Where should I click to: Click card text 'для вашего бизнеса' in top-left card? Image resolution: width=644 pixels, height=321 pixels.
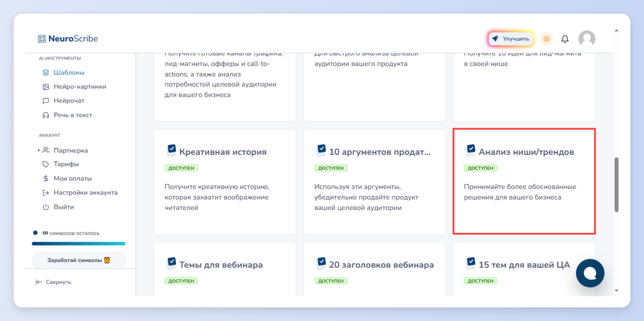(198, 95)
